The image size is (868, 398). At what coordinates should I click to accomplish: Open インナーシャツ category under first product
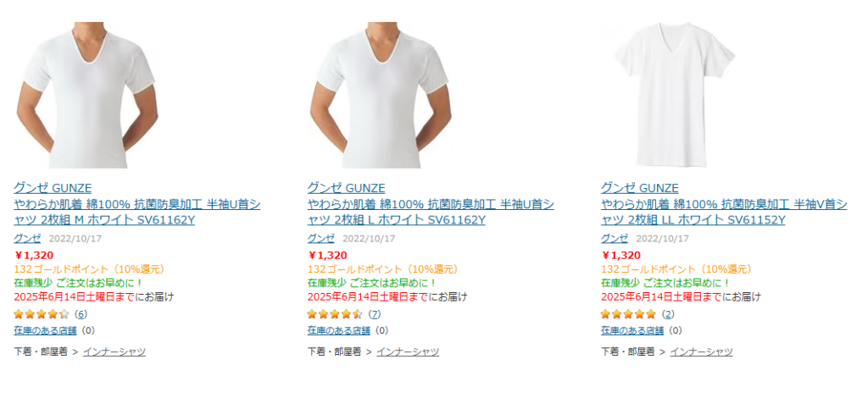pyautogui.click(x=114, y=351)
